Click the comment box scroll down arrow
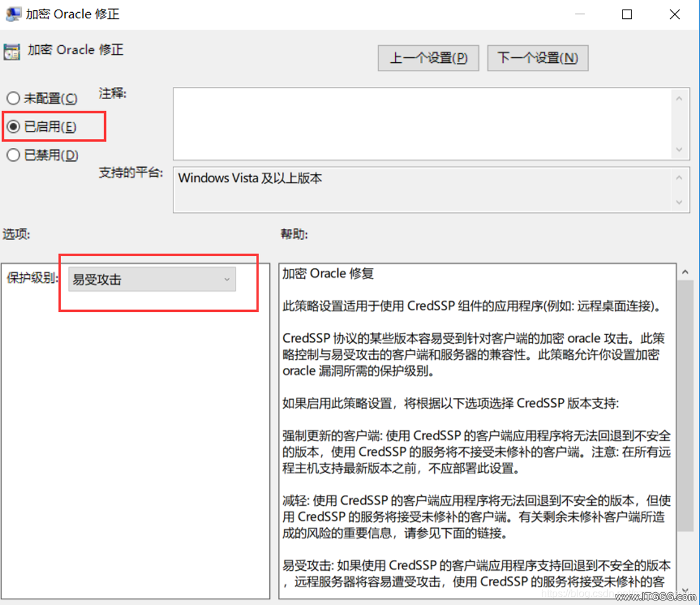 [679, 149]
